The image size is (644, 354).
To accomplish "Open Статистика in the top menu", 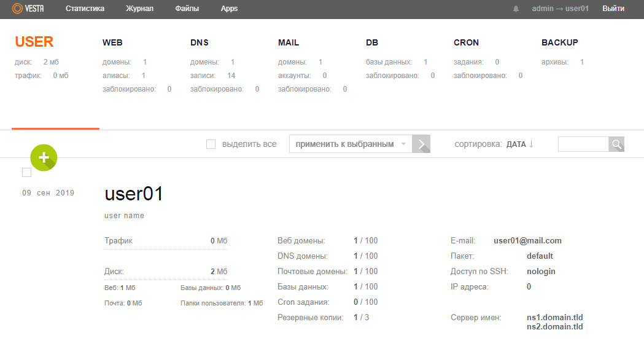I will [x=85, y=9].
